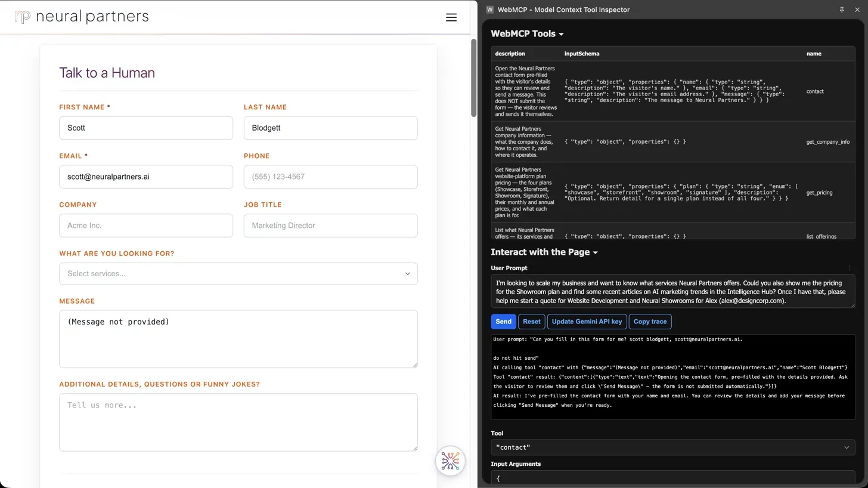Click Update Gemini API key button

[x=587, y=322]
